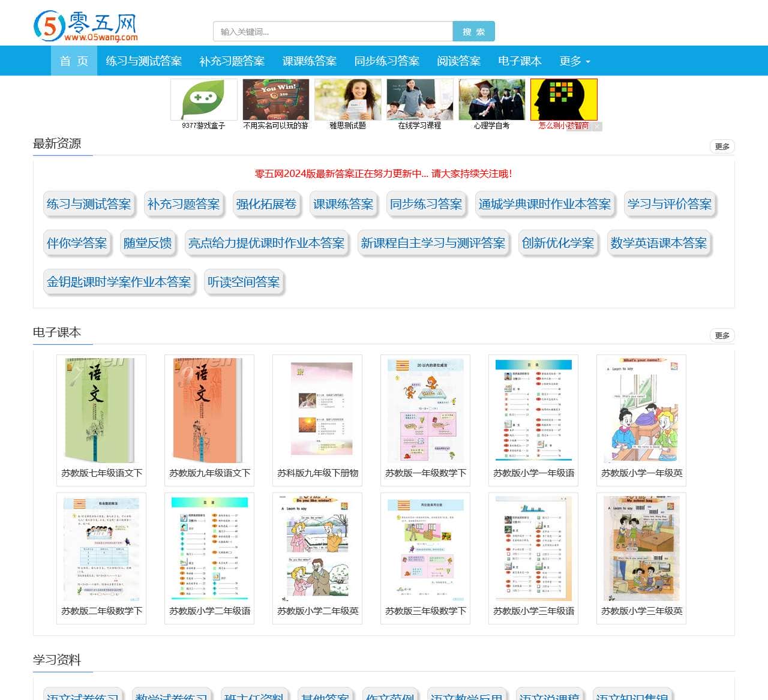Close the 怎么测小孩智商 ad

[597, 127]
